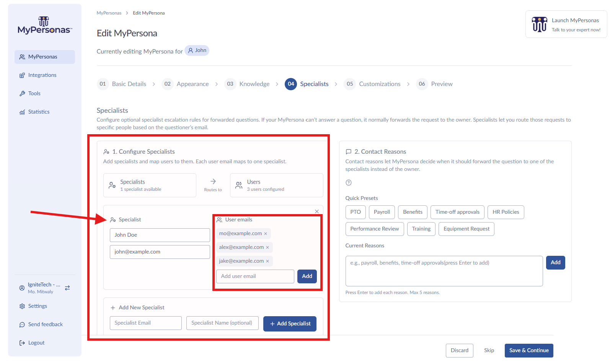Click MyPersonas breadcrumb link

(109, 13)
